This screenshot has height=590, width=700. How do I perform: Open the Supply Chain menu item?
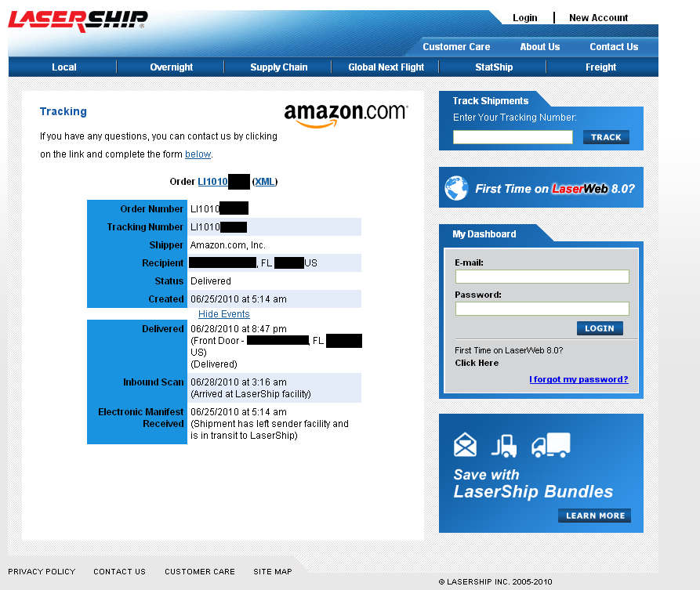[278, 67]
